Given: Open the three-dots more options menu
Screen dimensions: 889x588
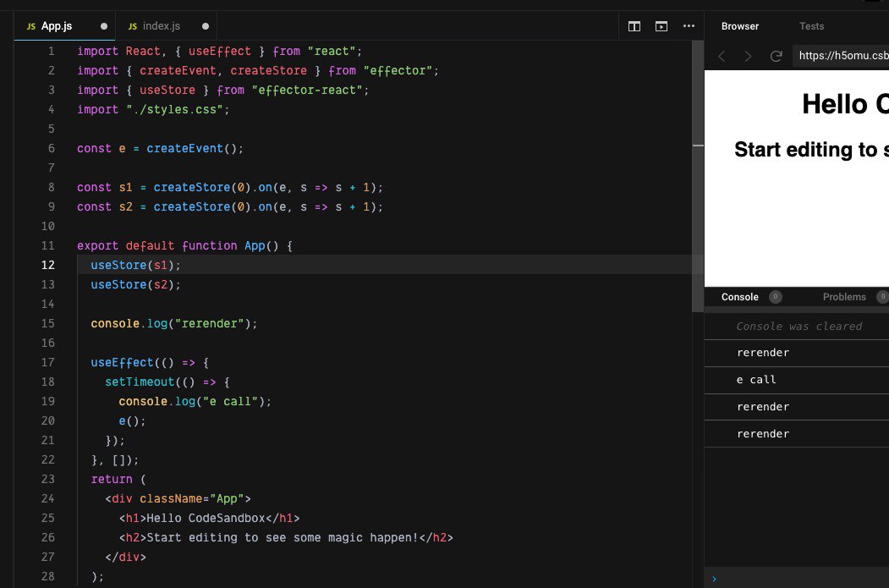Looking at the screenshot, I should [689, 26].
